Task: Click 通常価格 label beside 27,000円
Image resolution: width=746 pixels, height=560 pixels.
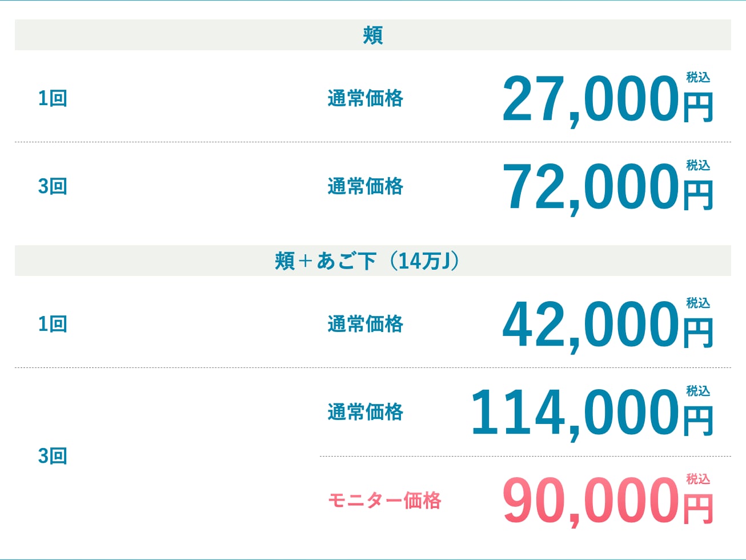Action: (x=366, y=98)
